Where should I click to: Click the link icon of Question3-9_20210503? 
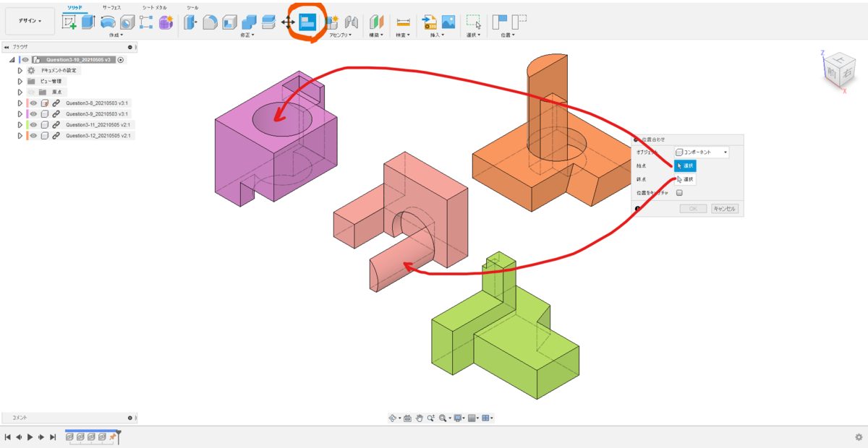tap(56, 113)
